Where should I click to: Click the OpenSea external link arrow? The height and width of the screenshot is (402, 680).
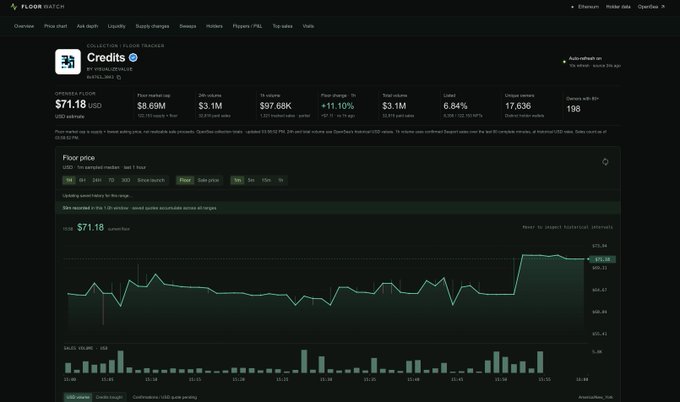point(663,7)
